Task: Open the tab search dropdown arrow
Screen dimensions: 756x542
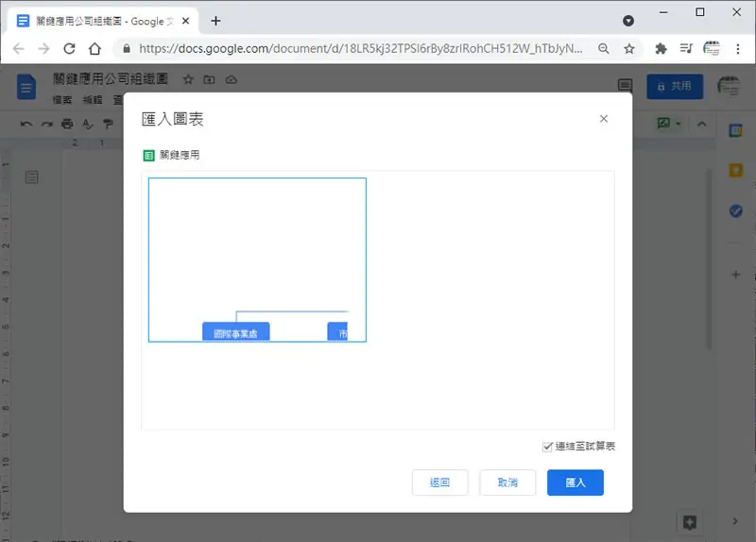Action: (628, 21)
